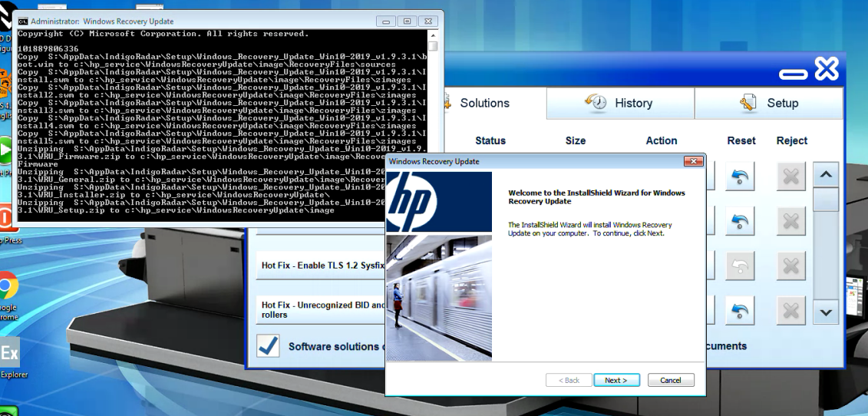Click the first row Reject X icon
The width and height of the screenshot is (868, 416).
(x=791, y=177)
